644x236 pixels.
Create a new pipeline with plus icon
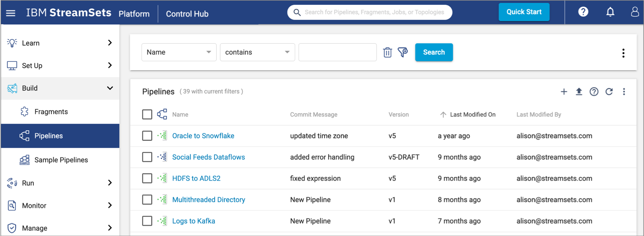click(564, 92)
